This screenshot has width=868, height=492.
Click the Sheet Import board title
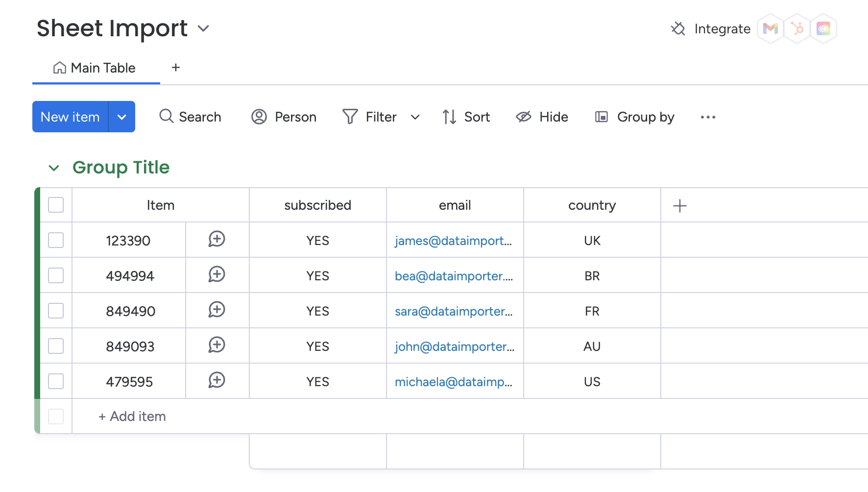pyautogui.click(x=112, y=28)
